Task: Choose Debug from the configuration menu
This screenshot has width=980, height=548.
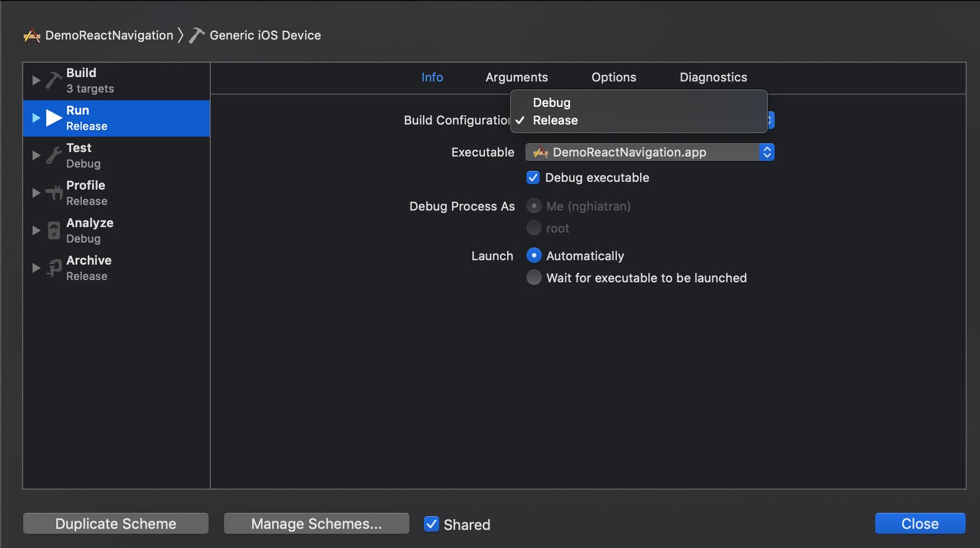Action: click(x=552, y=103)
